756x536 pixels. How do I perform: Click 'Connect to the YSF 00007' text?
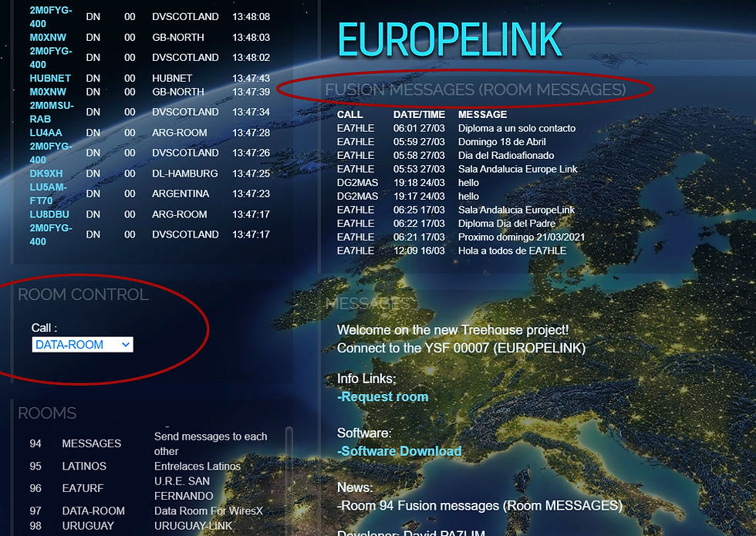pos(461,348)
